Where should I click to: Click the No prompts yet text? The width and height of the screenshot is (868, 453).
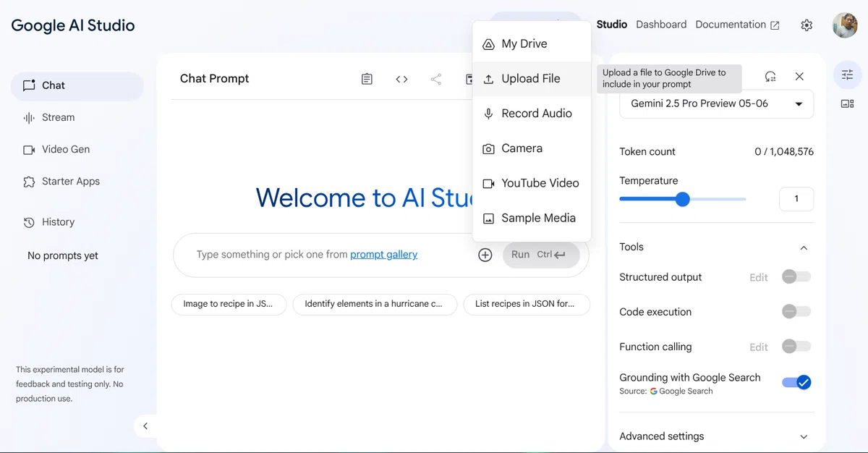pyautogui.click(x=63, y=255)
